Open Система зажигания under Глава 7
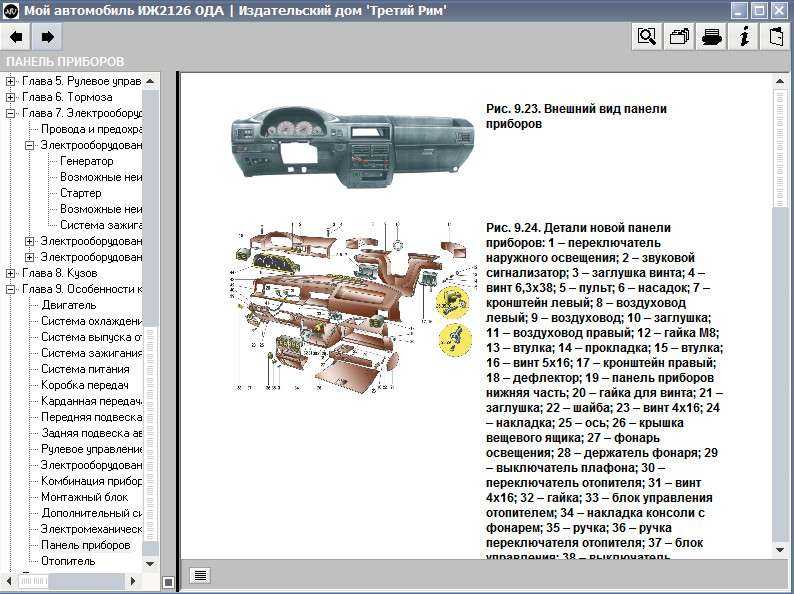Viewport: 794px width, 594px height. pyautogui.click(x=101, y=225)
